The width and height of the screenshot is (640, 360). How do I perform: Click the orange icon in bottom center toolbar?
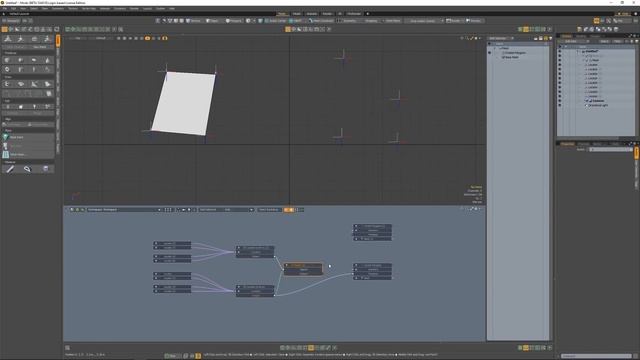coord(311,348)
